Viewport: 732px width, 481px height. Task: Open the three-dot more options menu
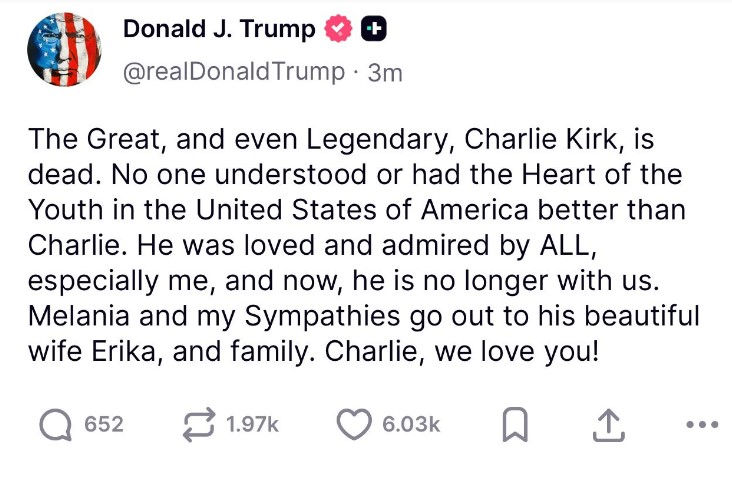702,425
